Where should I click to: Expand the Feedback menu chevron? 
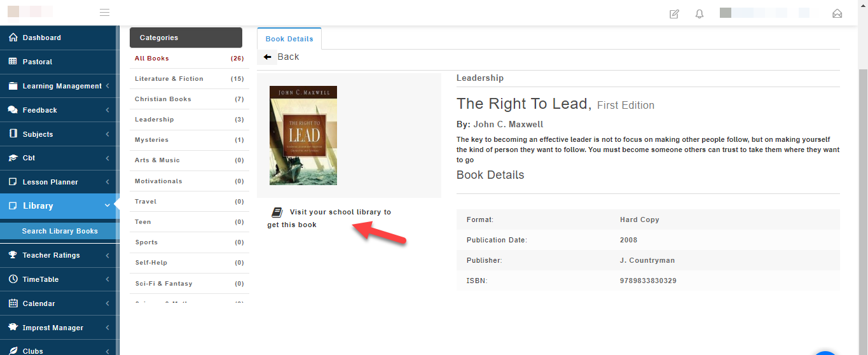click(x=107, y=110)
